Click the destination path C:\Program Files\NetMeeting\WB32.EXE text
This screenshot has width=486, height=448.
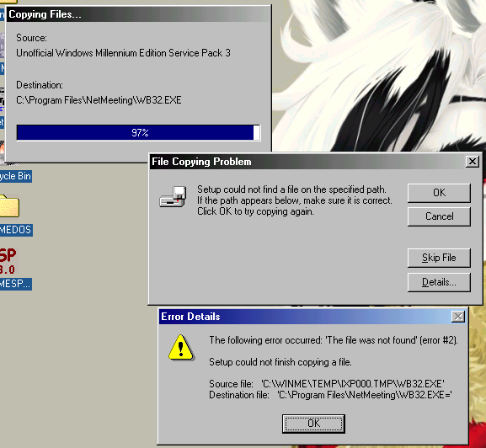(99, 100)
